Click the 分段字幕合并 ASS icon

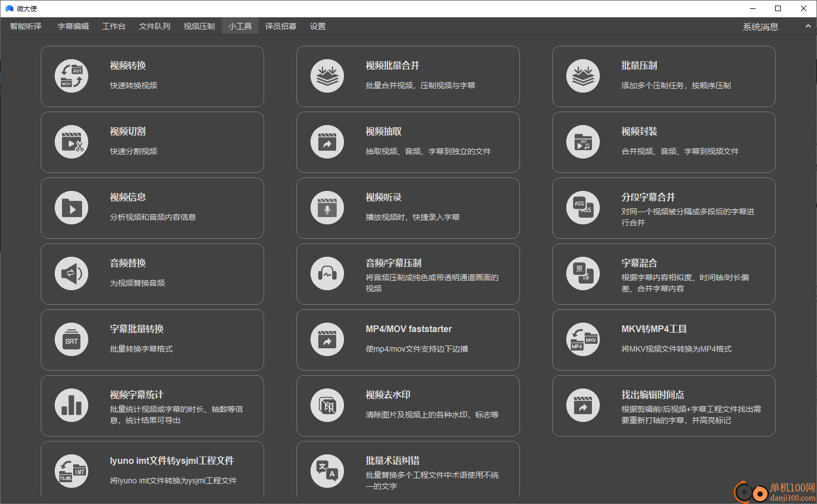[583, 208]
